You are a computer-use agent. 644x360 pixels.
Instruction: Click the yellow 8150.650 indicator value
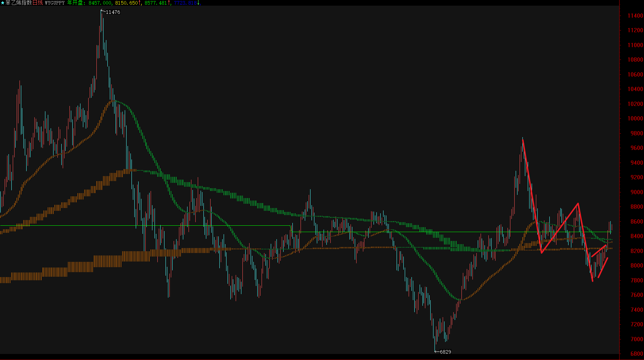[126, 3]
